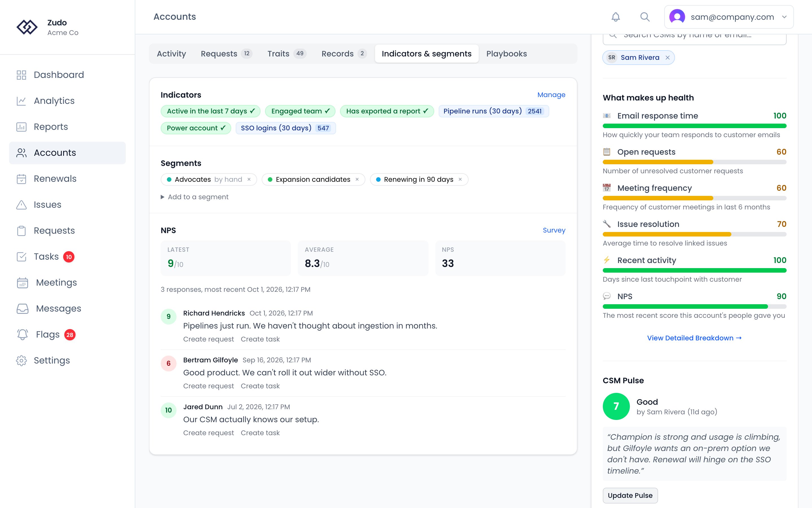This screenshot has height=508, width=812.
Task: Click View Detailed Breakdown link
Action: [x=694, y=338]
